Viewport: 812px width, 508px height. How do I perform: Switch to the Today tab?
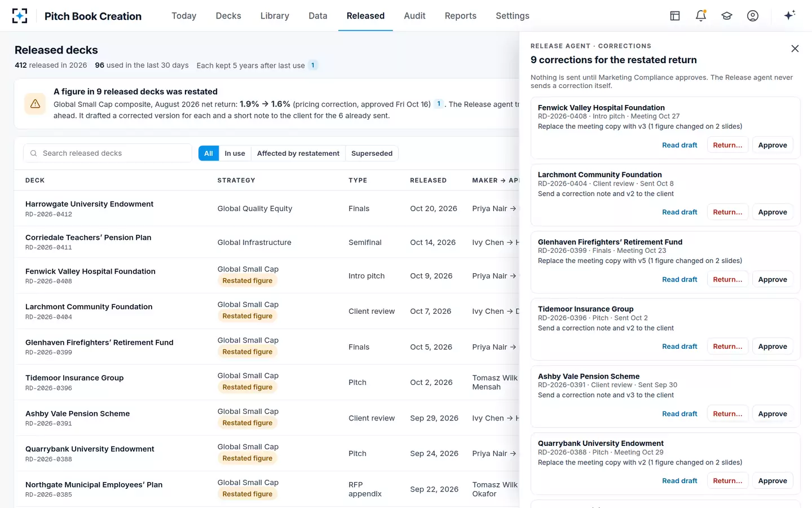(x=184, y=16)
